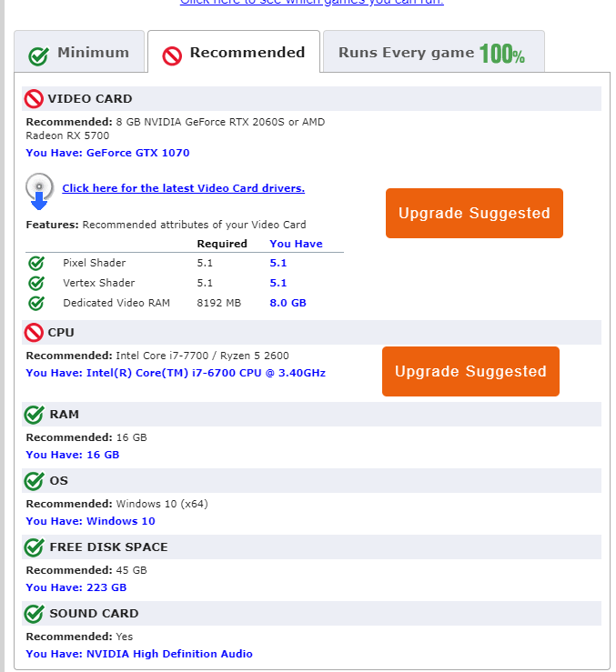Click the You Have GeForce GTX 1070 text
The width and height of the screenshot is (616, 672).
pyautogui.click(x=107, y=153)
